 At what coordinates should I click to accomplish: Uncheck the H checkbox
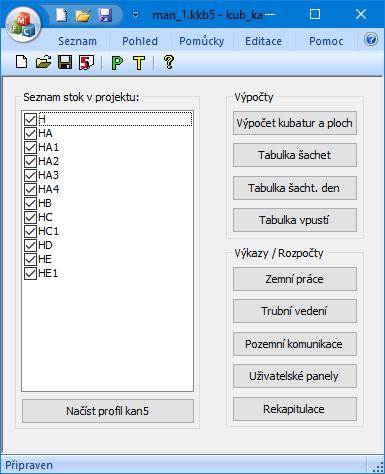[x=30, y=119]
